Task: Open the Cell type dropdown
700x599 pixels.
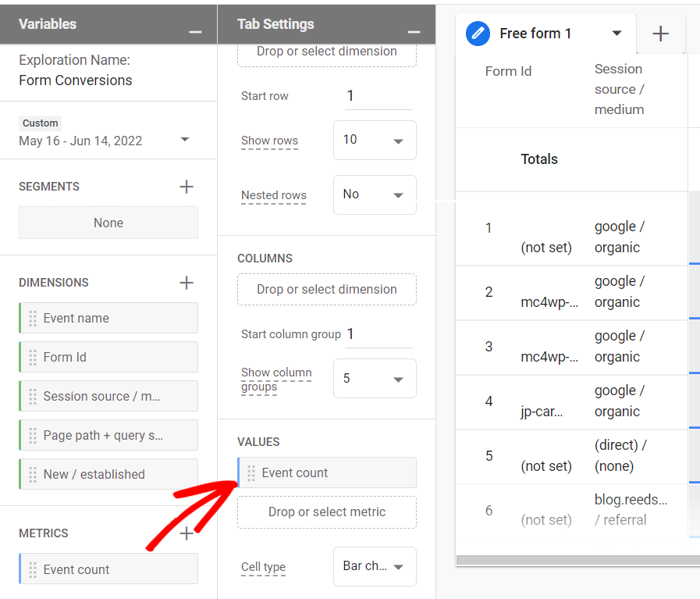Action: pyautogui.click(x=375, y=566)
